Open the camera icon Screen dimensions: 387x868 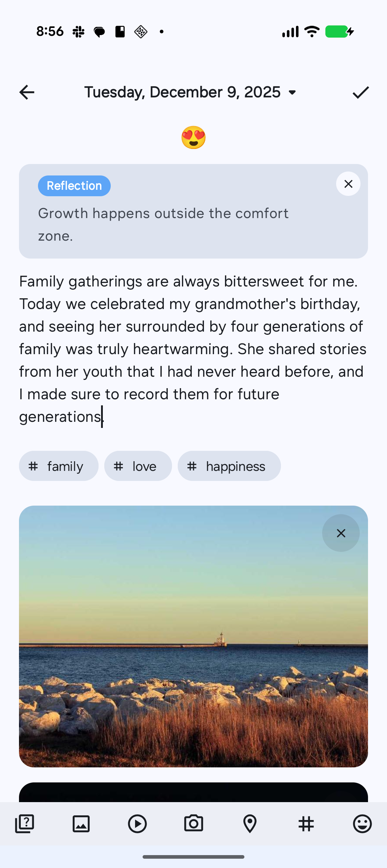193,824
